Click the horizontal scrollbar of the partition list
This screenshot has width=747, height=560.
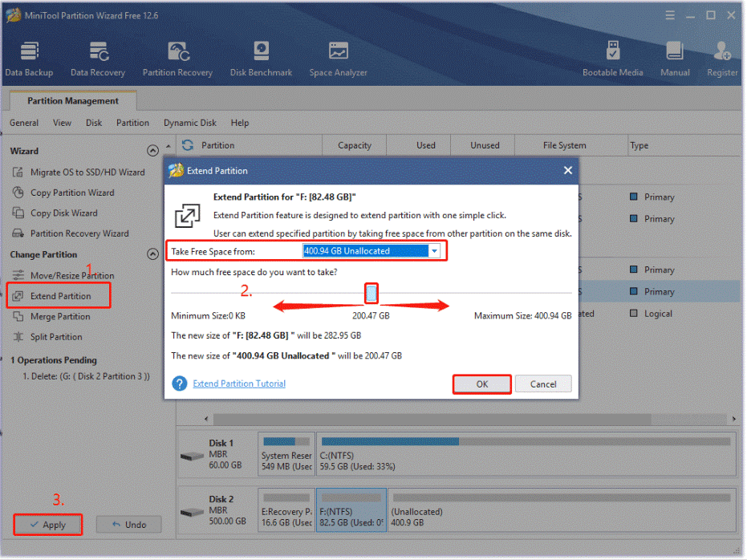[432, 419]
